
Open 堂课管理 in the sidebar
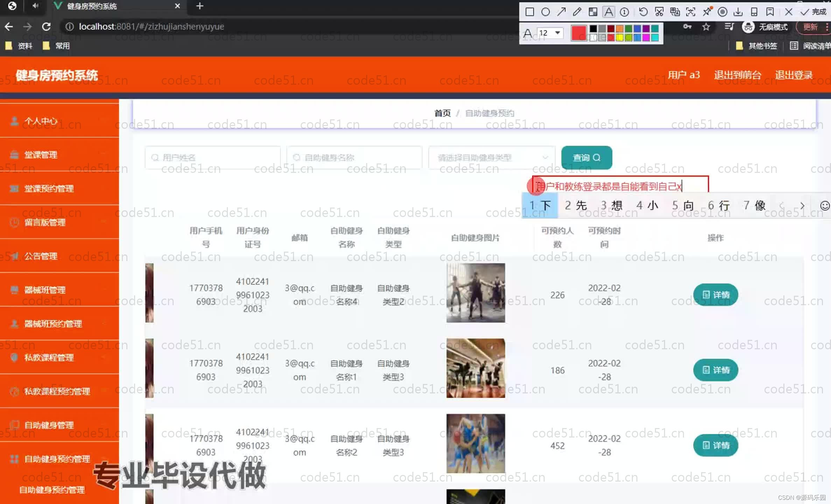click(41, 154)
